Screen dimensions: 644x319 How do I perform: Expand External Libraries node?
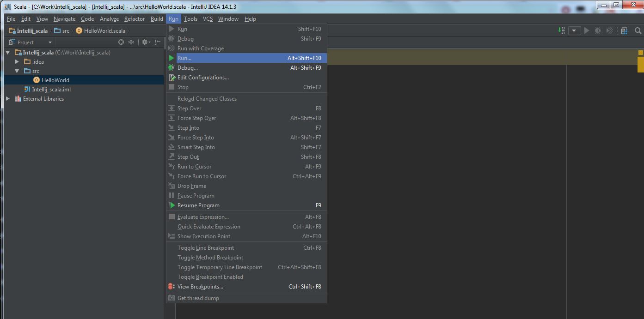(x=8, y=99)
